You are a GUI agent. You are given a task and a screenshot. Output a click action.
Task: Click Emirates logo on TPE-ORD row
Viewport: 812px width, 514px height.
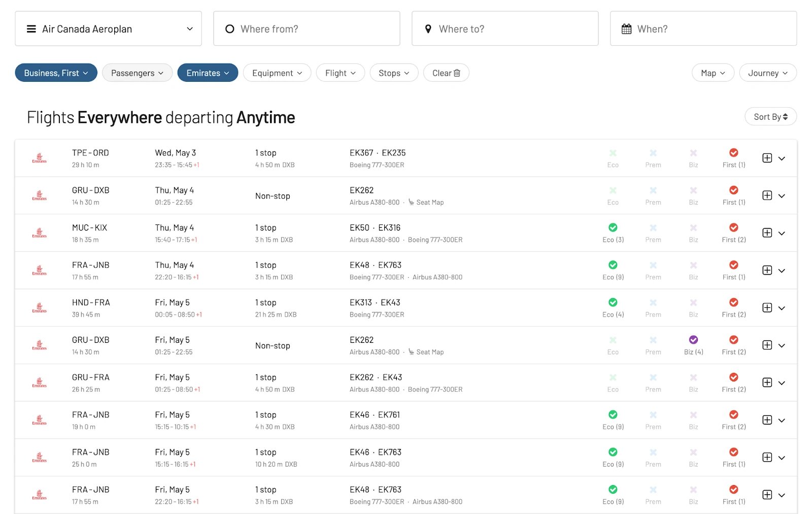point(40,158)
